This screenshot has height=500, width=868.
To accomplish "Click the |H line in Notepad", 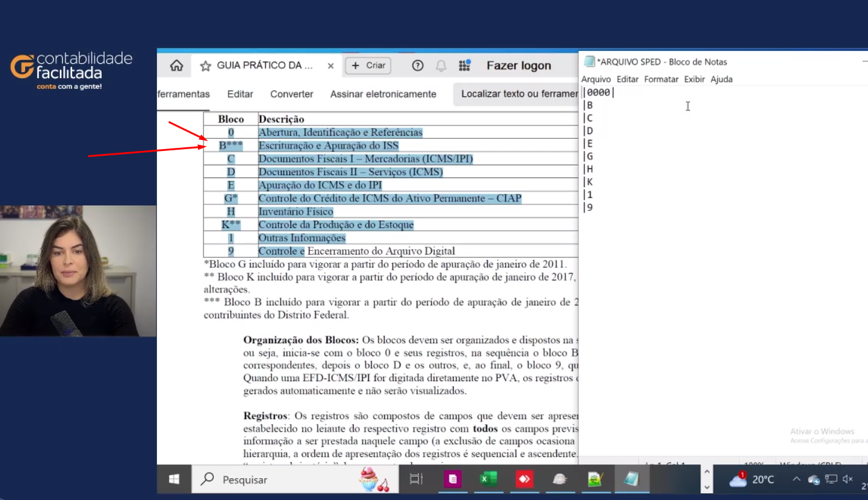I will coord(588,169).
